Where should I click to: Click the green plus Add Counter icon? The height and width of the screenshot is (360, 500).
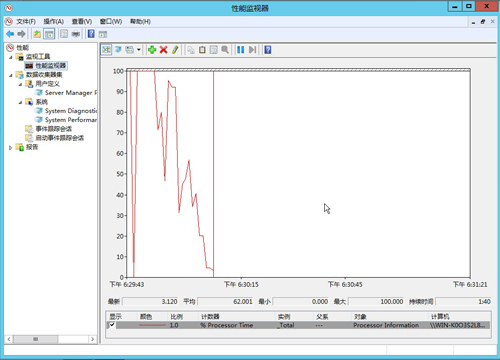coord(152,50)
